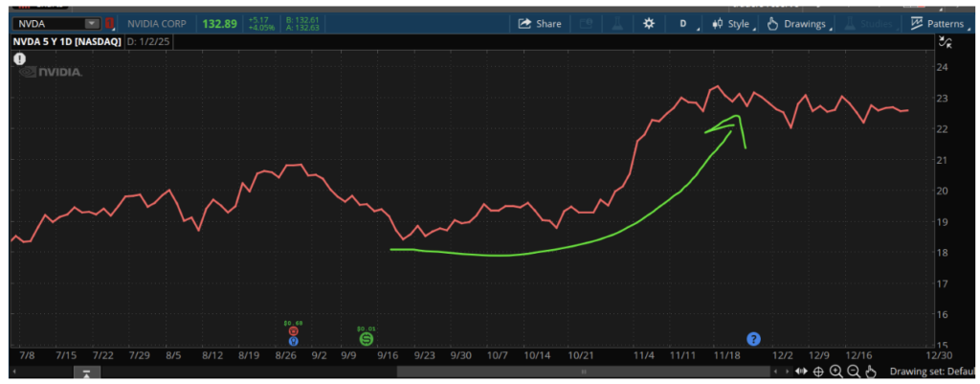Click the share arrow icon

[x=524, y=24]
